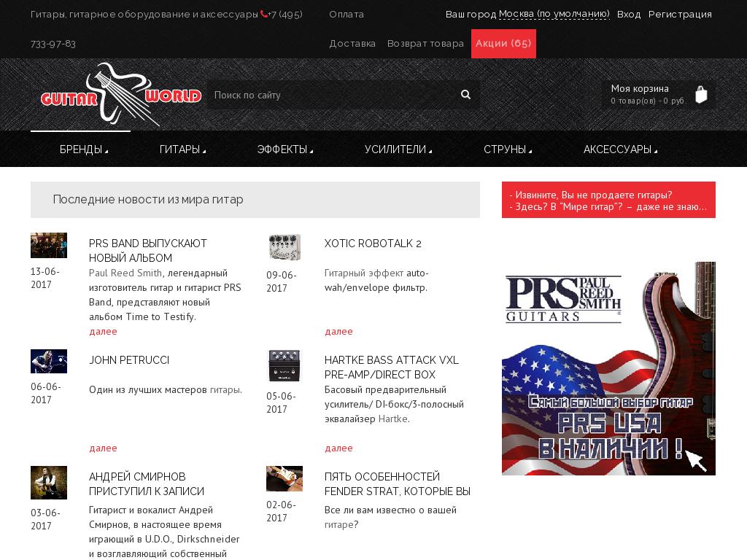Click the date 13-06-2017
Screen dimensions: 747x560
click(x=45, y=278)
